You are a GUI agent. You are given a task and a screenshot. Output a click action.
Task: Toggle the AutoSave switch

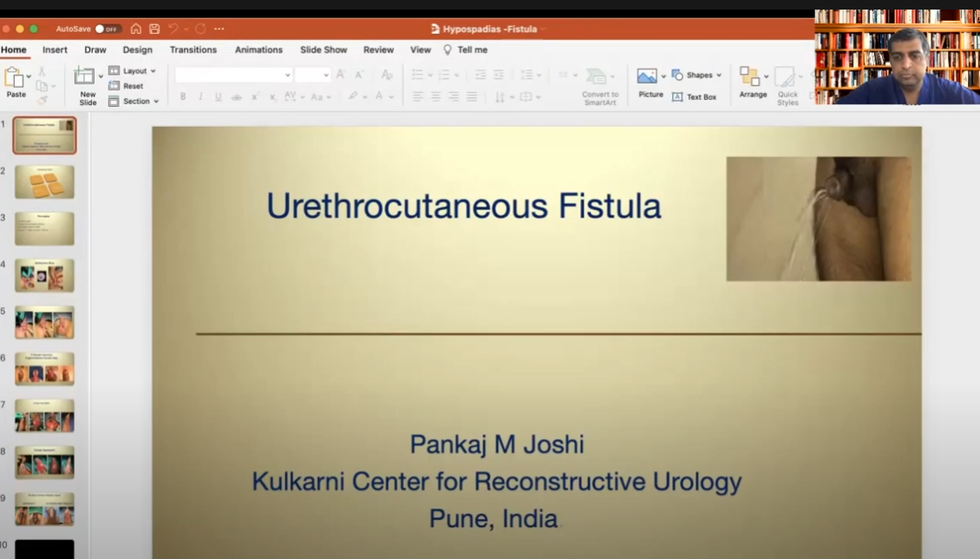[x=108, y=29]
